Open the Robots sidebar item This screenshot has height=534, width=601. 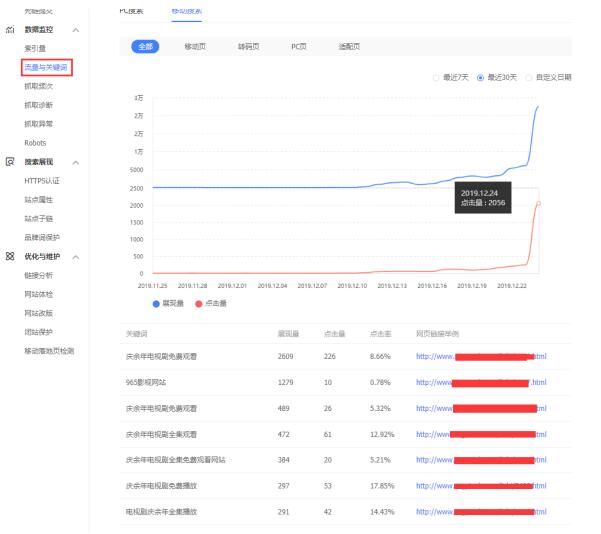pyautogui.click(x=37, y=142)
